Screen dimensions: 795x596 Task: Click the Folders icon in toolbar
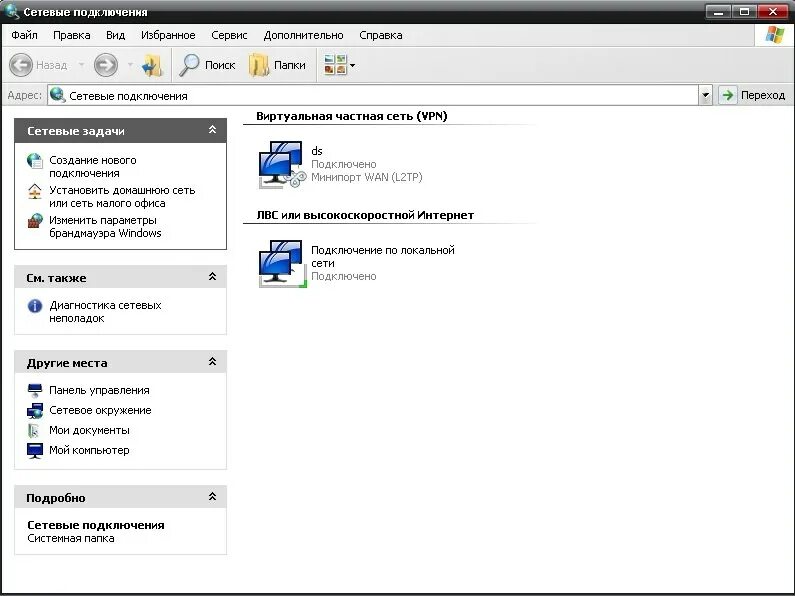tap(259, 65)
